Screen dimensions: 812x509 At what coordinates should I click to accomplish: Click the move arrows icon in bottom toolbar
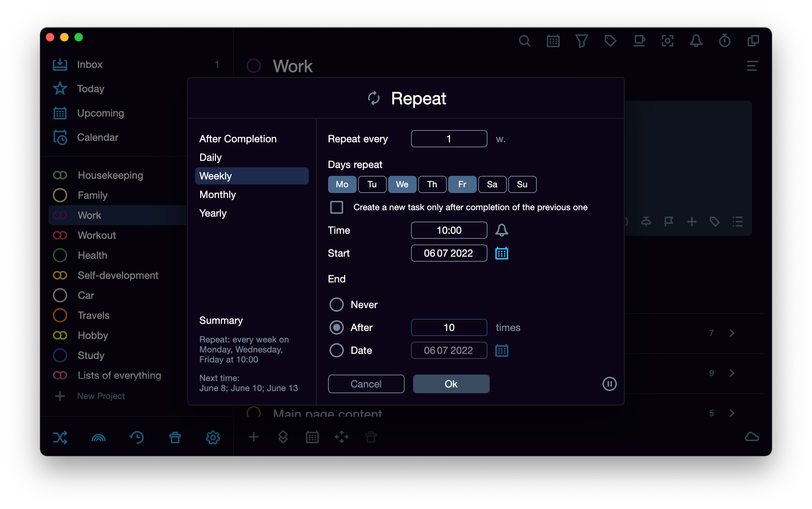pyautogui.click(x=342, y=437)
